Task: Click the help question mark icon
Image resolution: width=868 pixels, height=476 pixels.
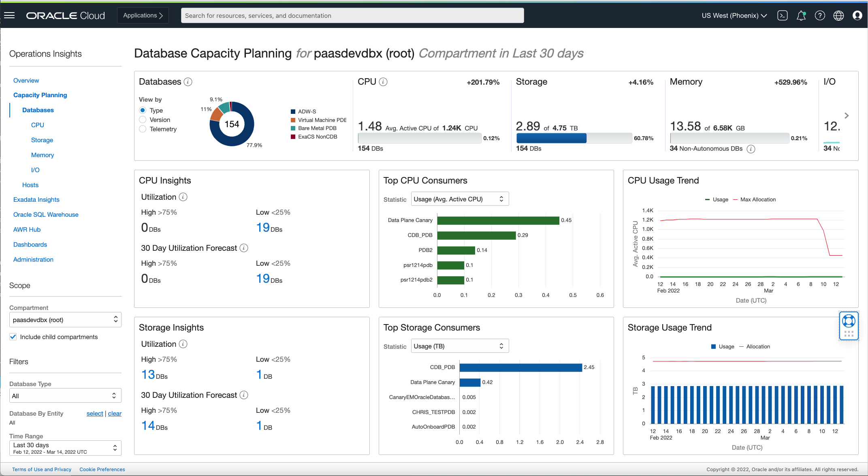Action: click(820, 15)
